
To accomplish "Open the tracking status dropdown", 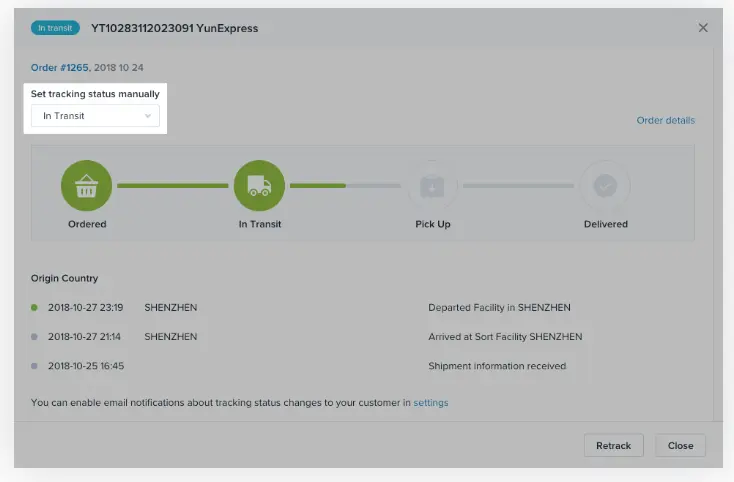I will tap(95, 116).
